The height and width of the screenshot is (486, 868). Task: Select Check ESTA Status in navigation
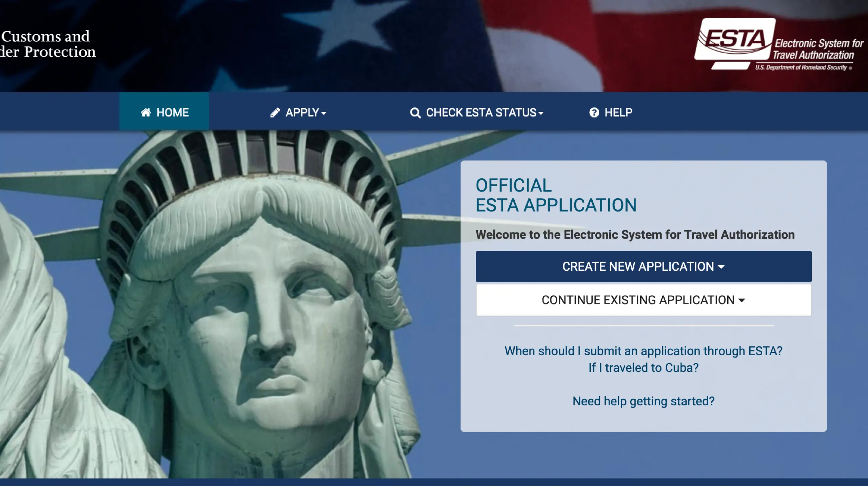pyautogui.click(x=477, y=113)
